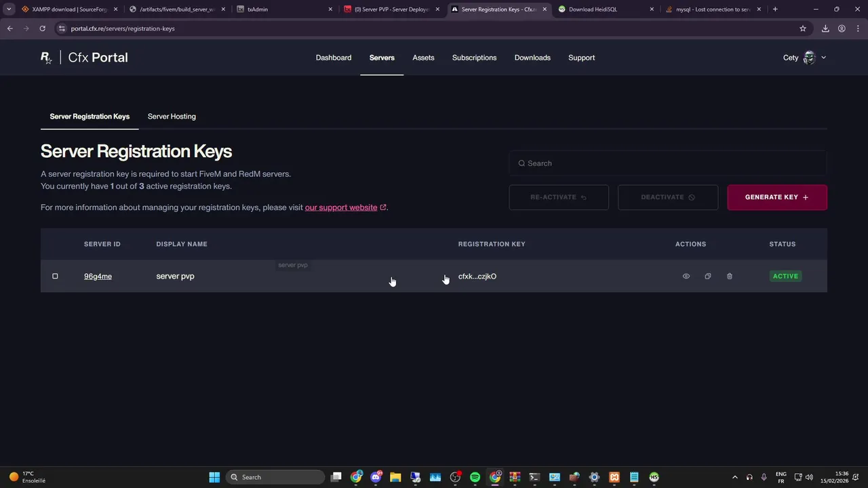Click the Re-Activate button
The image size is (868, 488).
point(559,197)
